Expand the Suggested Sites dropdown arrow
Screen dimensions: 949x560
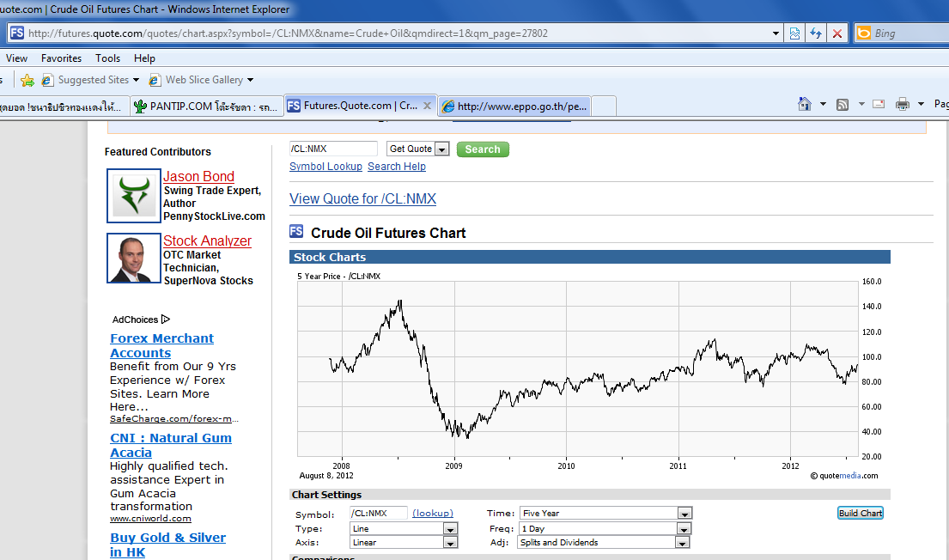[137, 80]
